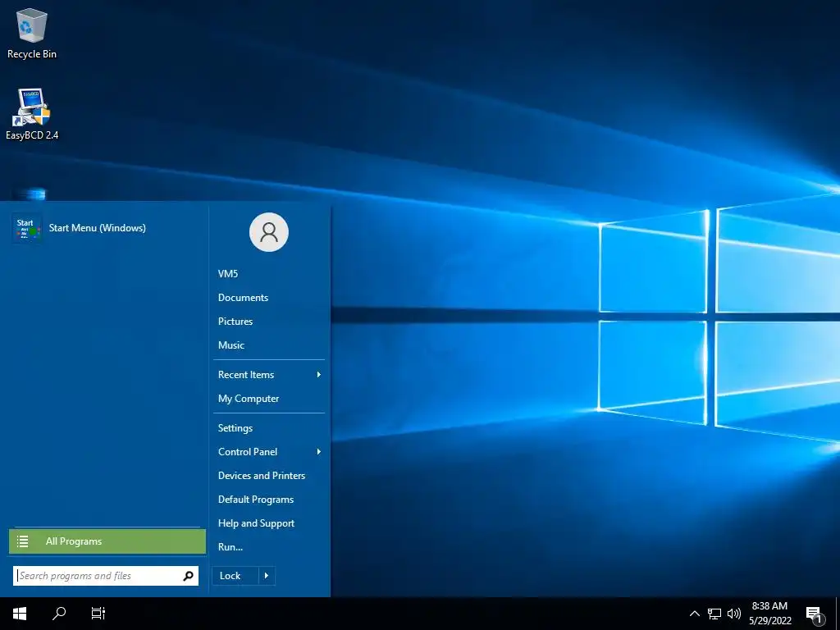840x630 pixels.
Task: Open taskbar Search magnifier icon
Action: point(59,614)
